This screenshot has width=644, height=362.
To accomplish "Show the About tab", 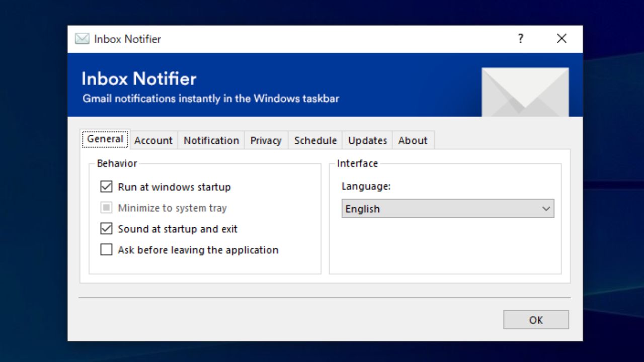I will 413,140.
